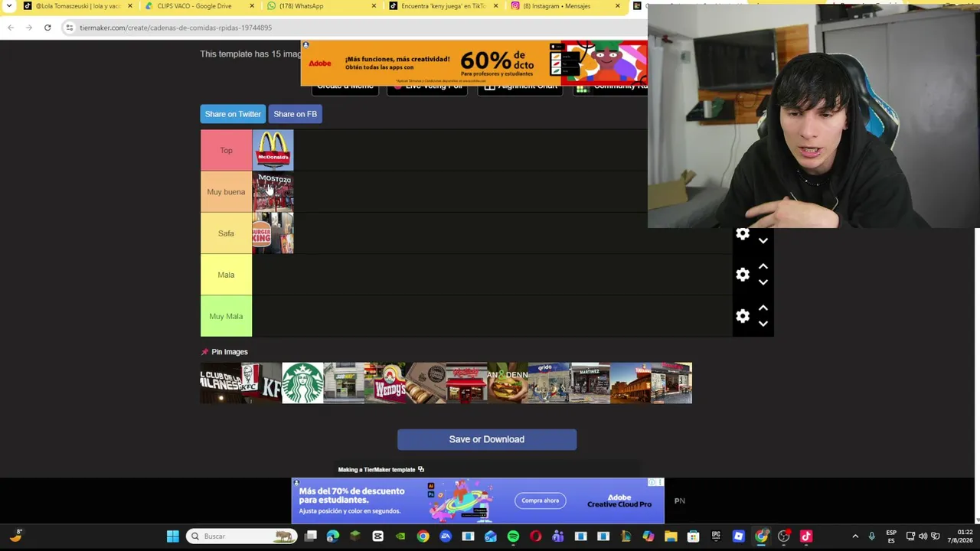Go back to the previous page
The height and width of the screenshot is (551, 980).
11,28
